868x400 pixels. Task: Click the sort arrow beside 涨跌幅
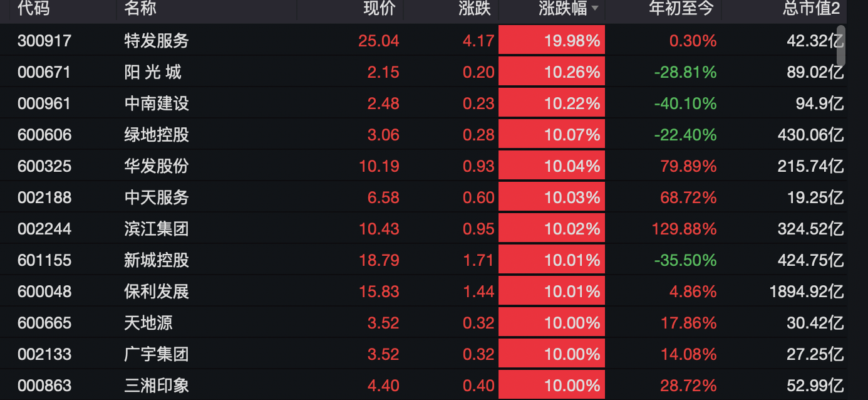pyautogui.click(x=594, y=9)
